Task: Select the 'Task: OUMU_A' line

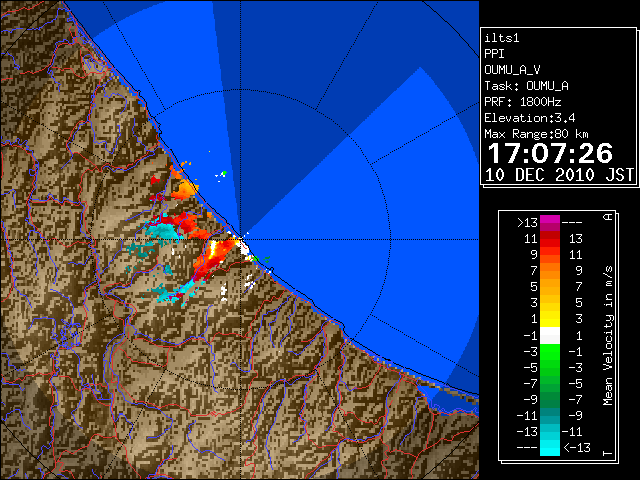Action: pyautogui.click(x=527, y=86)
